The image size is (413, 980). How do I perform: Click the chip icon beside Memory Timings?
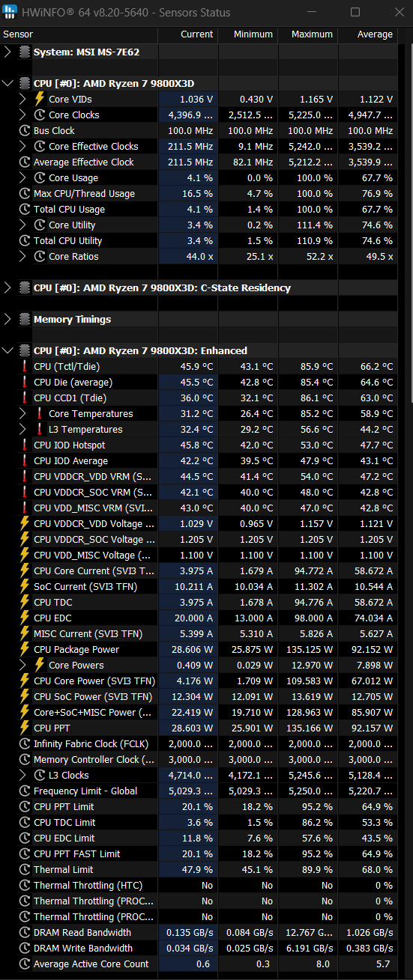(25, 319)
